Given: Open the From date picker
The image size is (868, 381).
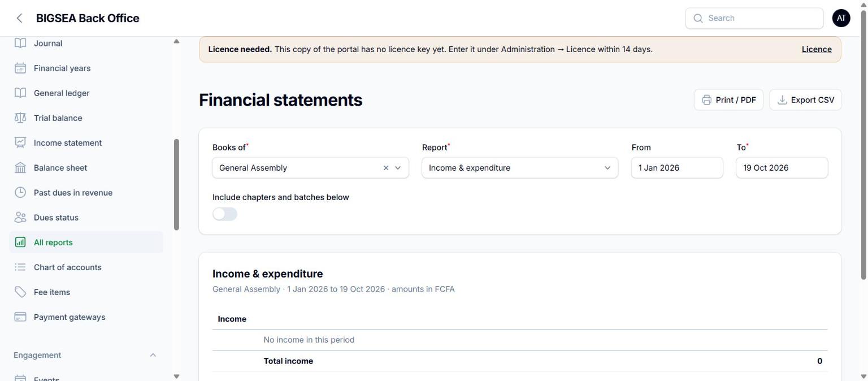Looking at the screenshot, I should (x=677, y=168).
